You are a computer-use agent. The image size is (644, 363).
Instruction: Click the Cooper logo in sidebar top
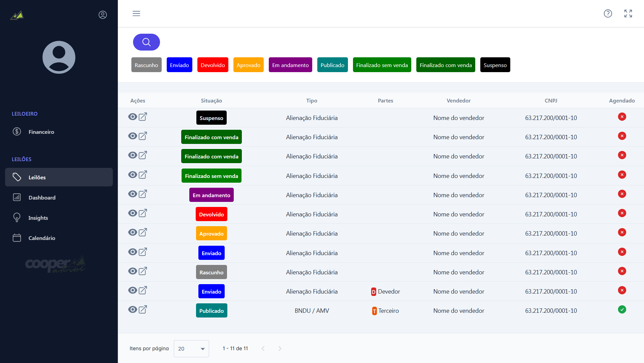click(x=17, y=15)
